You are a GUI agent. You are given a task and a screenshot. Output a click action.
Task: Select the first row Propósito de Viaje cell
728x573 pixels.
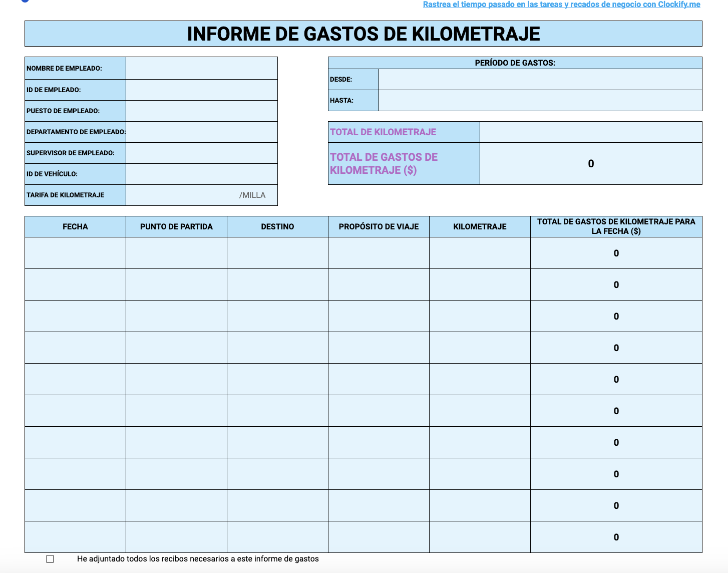click(x=379, y=253)
